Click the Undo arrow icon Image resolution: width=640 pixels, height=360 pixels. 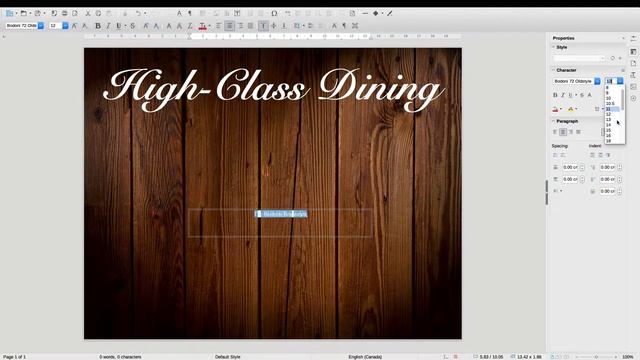point(138,13)
